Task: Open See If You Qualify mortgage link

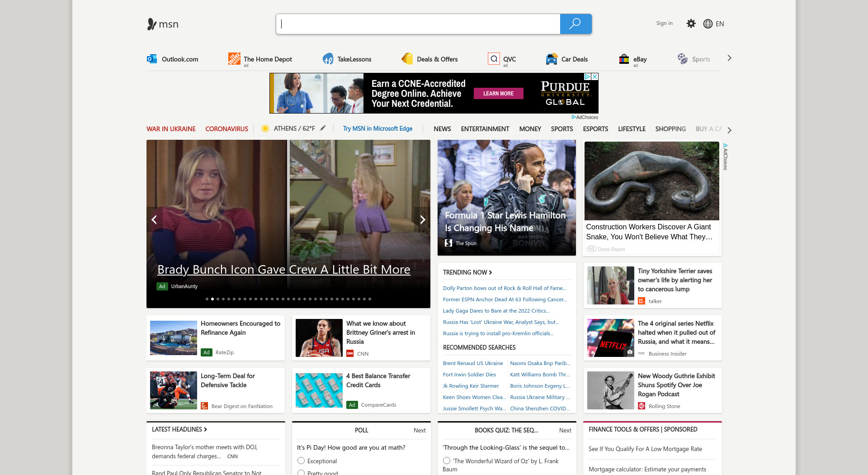Action: click(x=645, y=449)
